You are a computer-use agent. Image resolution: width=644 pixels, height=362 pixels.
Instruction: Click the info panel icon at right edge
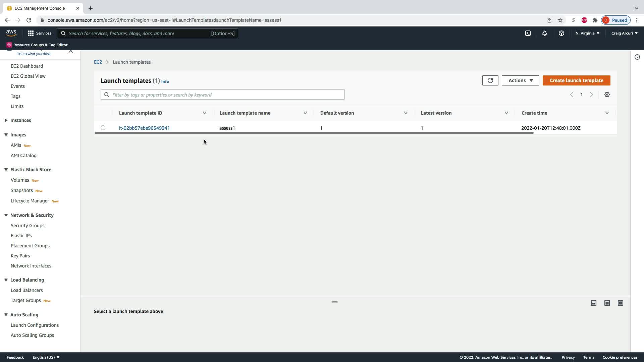coord(637,57)
